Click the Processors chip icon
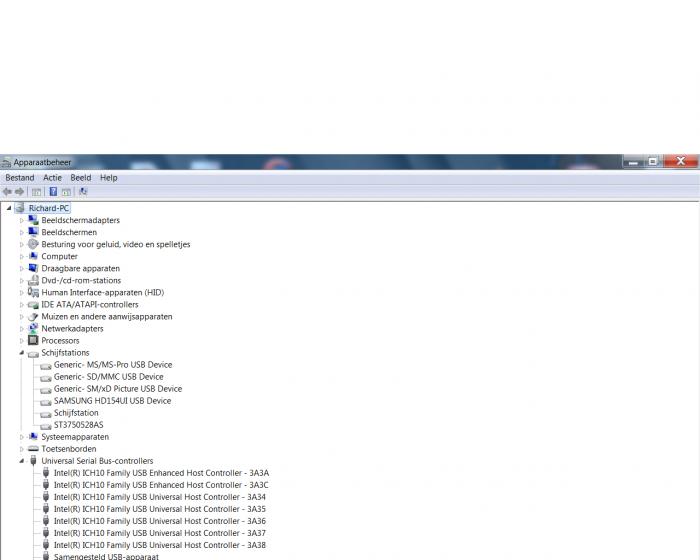Image resolution: width=700 pixels, height=560 pixels. click(x=33, y=340)
